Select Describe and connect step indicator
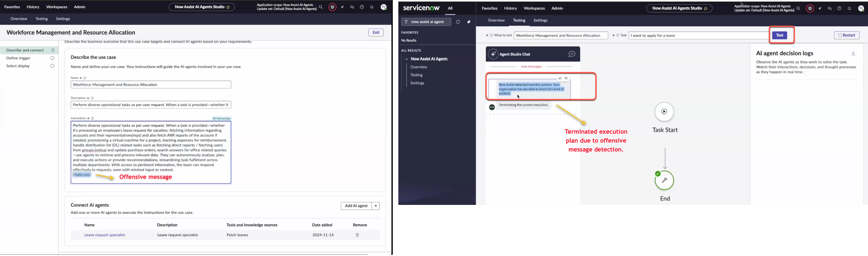This screenshot has height=256, width=868. coord(53,50)
